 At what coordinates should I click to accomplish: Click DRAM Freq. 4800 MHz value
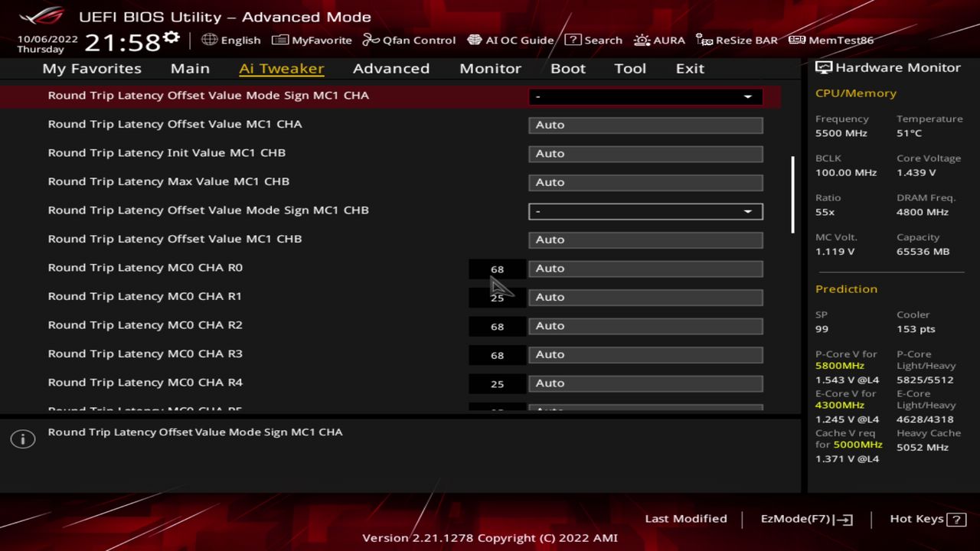923,212
